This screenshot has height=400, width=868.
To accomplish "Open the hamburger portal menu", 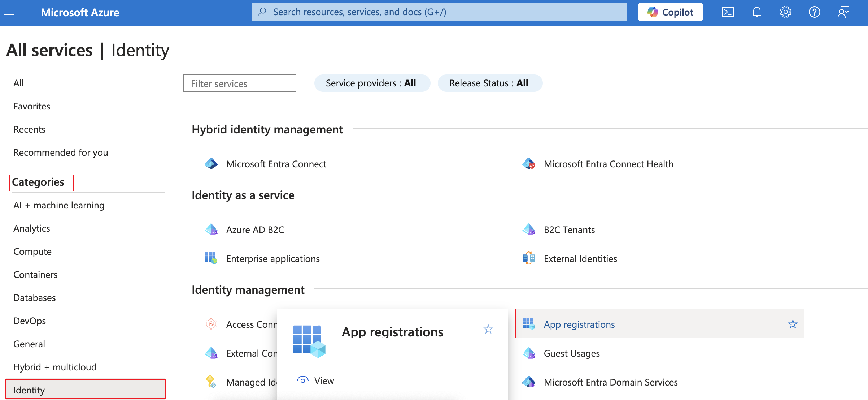I will [x=9, y=12].
